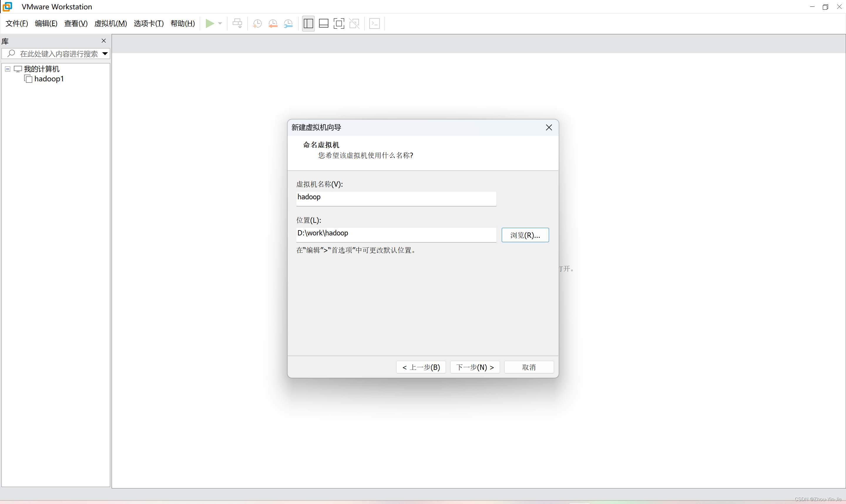Open the library search filter dropdown
The height and width of the screenshot is (504, 846).
click(105, 54)
